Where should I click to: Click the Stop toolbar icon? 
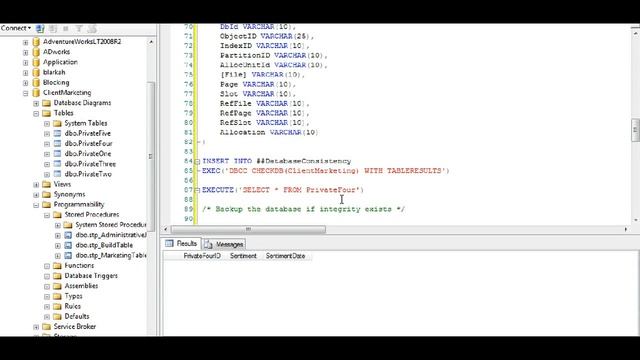[x=66, y=29]
